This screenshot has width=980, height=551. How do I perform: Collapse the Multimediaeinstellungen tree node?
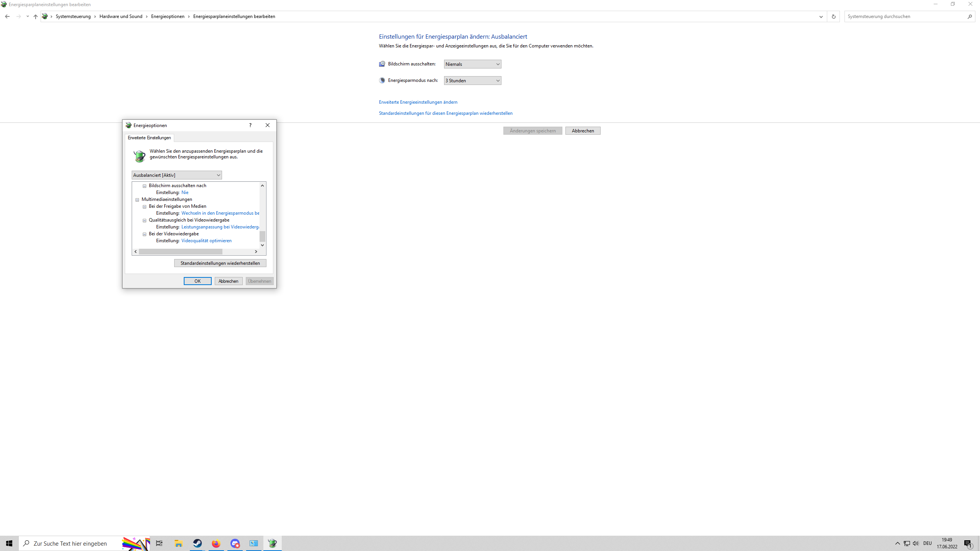pos(137,200)
